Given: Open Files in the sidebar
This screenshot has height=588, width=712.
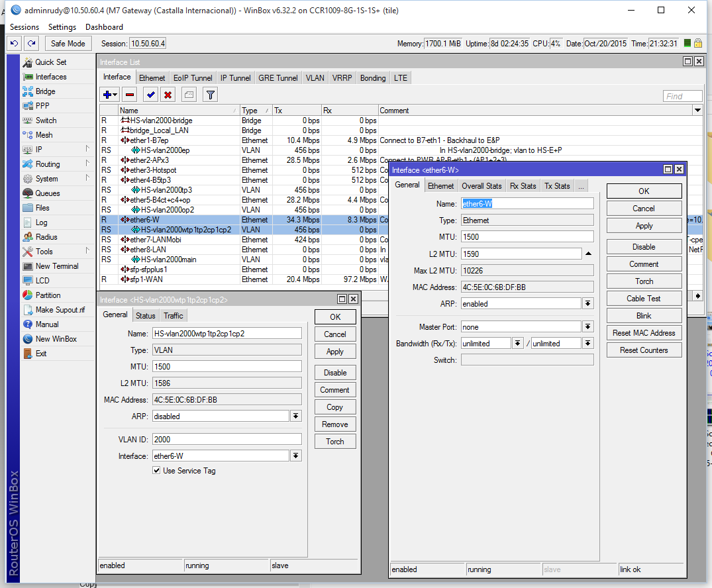Looking at the screenshot, I should click(x=42, y=207).
